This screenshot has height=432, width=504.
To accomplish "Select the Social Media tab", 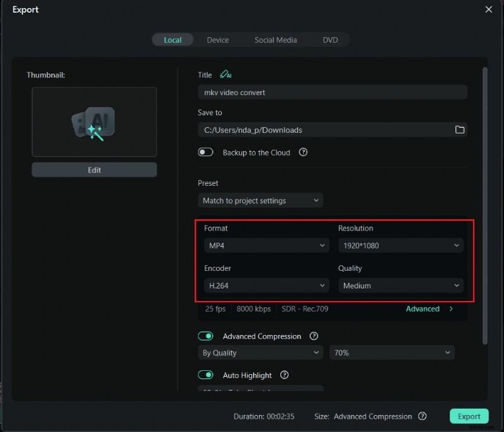I will 275,40.
